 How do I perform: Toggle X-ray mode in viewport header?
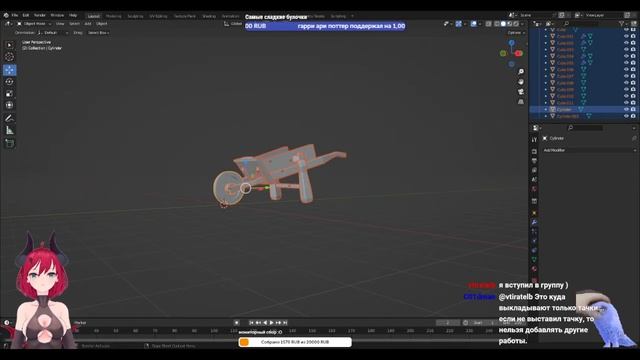point(489,24)
